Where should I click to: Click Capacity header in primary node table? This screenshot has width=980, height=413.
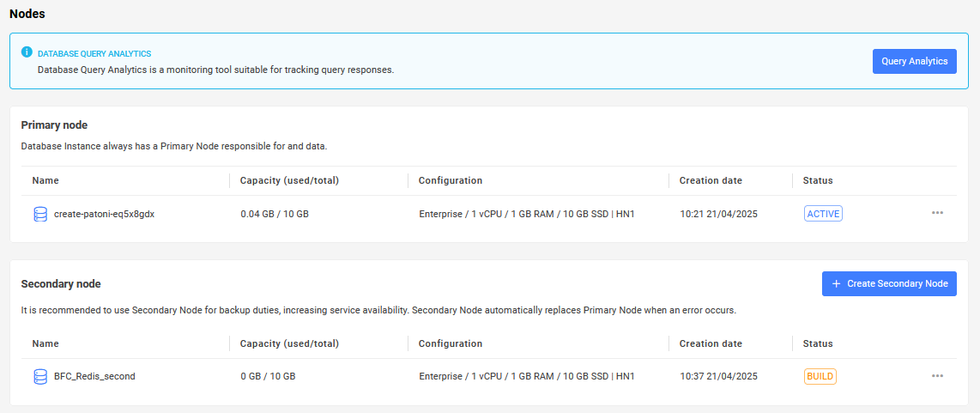click(289, 180)
